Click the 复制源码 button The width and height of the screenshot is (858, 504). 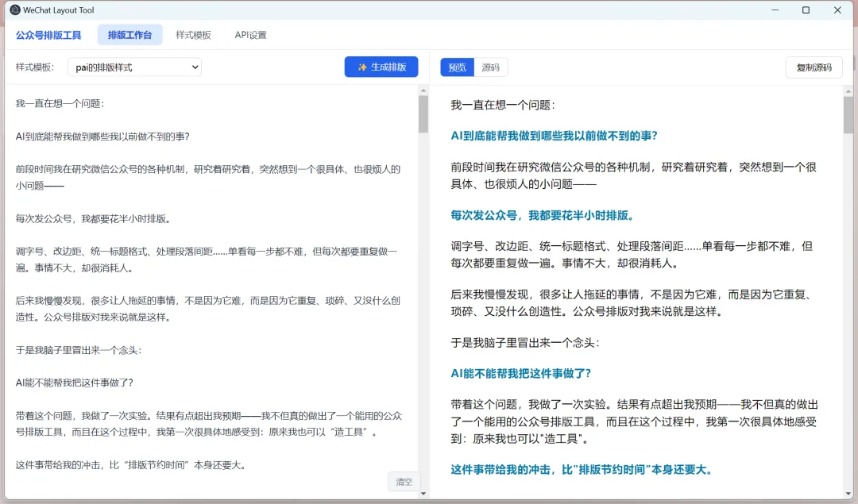point(814,67)
